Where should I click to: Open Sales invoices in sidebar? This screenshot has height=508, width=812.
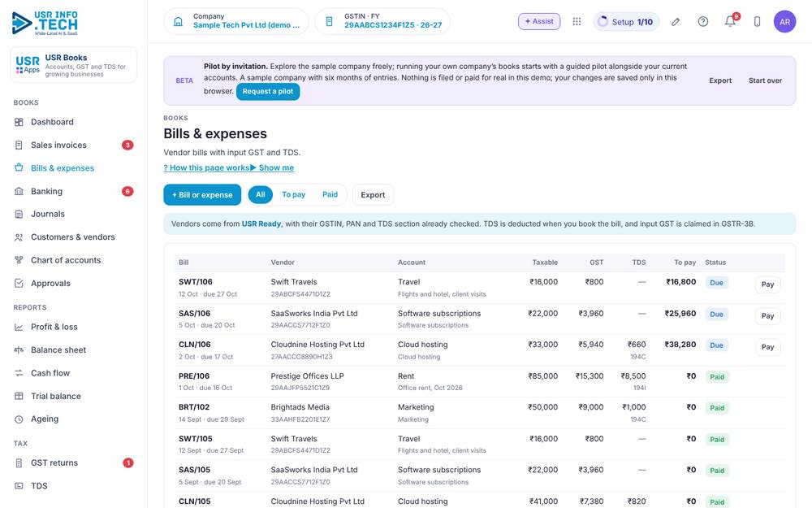[x=74, y=145]
